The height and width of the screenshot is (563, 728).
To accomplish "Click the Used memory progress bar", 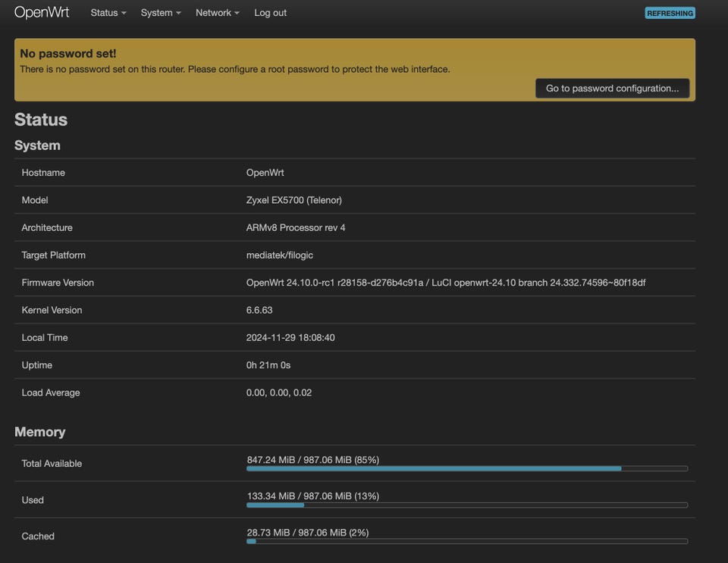I will (467, 505).
